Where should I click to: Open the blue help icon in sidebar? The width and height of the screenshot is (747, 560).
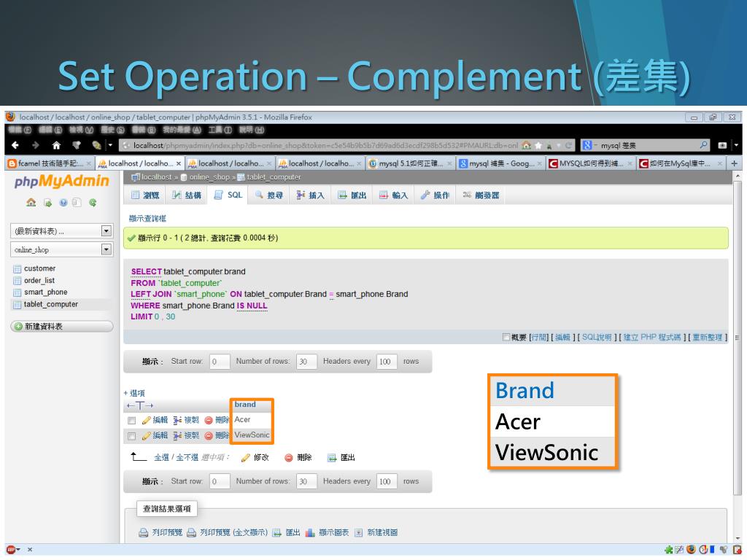click(x=63, y=203)
